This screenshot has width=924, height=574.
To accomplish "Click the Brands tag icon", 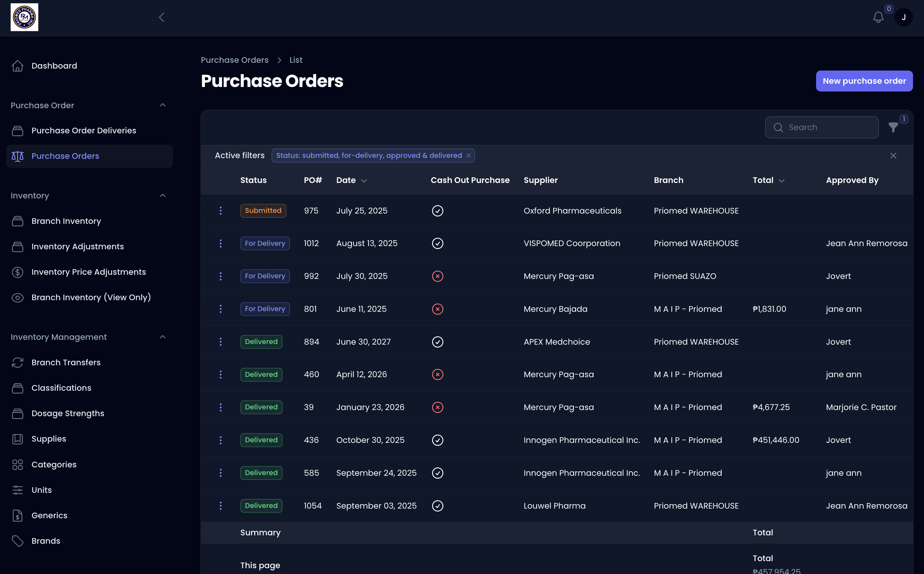I will [18, 541].
